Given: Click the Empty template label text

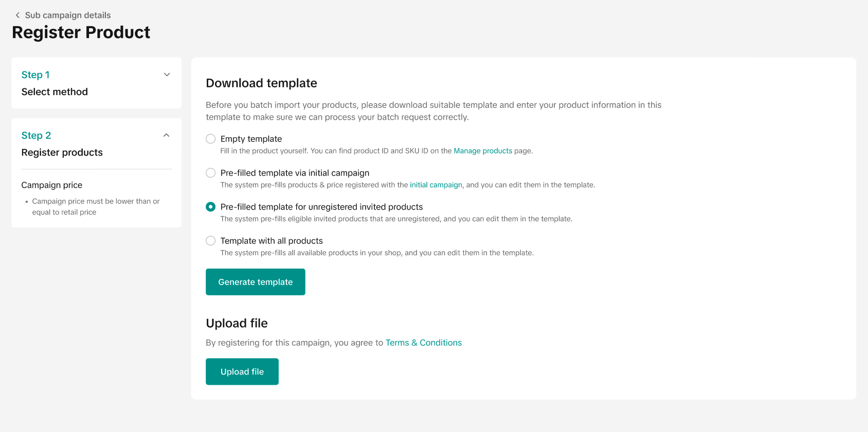Looking at the screenshot, I should click(x=251, y=139).
